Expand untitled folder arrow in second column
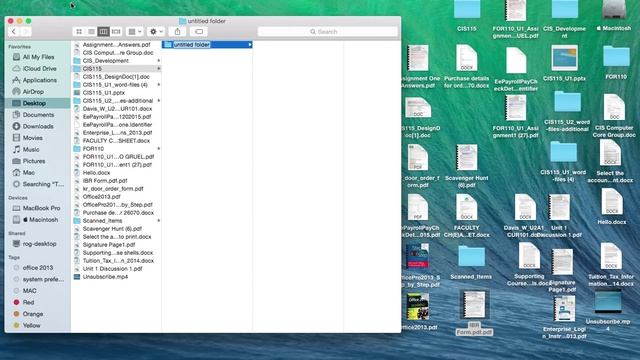The height and width of the screenshot is (360, 640). coord(249,44)
